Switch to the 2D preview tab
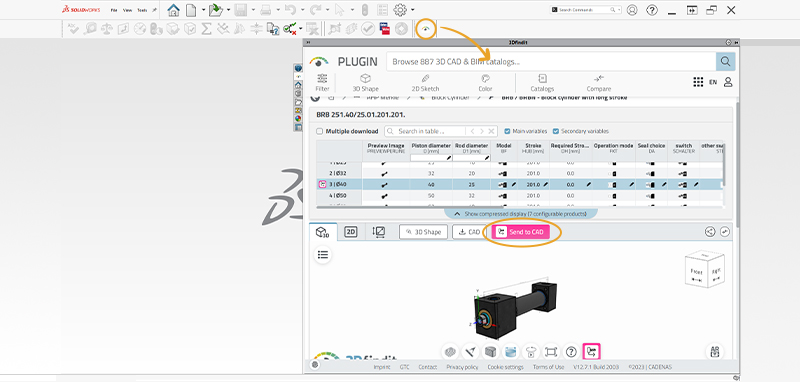This screenshot has width=800, height=382. point(351,232)
